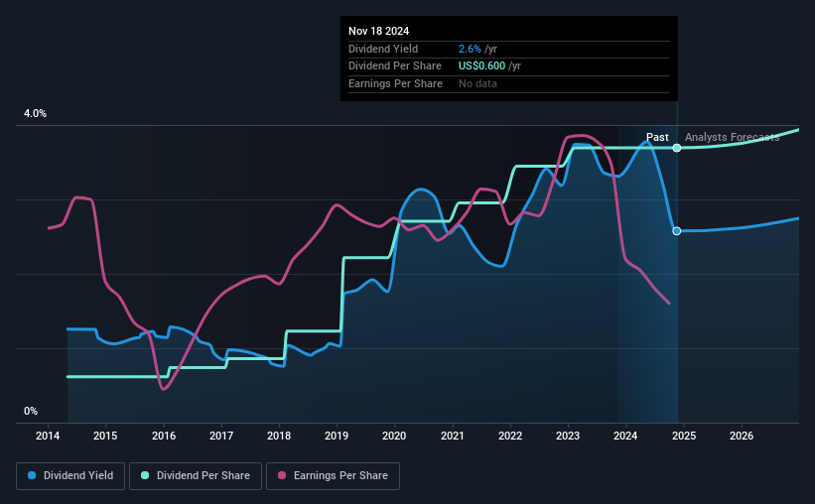Click the 'No data' earnings value
Screen dimensions: 815x504
(477, 83)
